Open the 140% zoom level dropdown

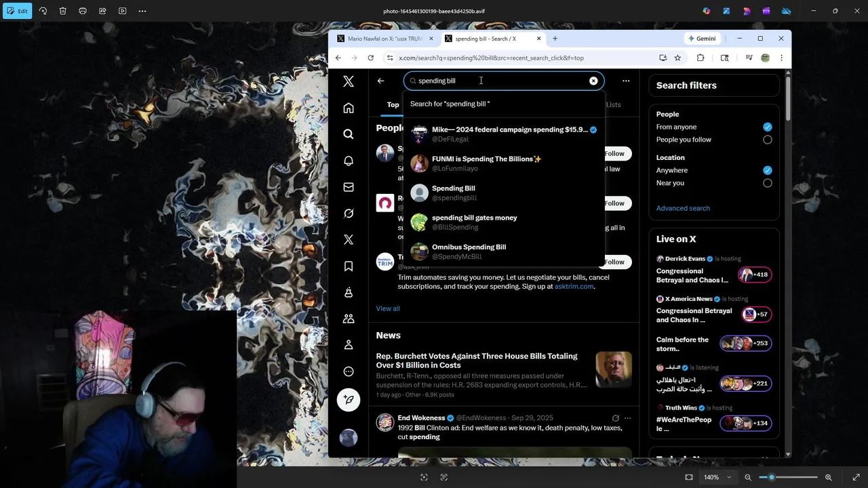coord(717,477)
